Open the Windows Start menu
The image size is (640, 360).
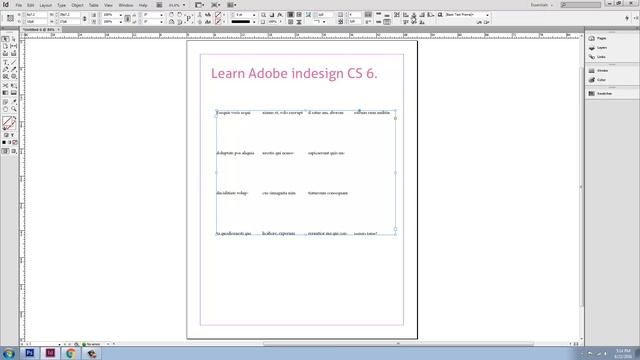tap(8, 353)
